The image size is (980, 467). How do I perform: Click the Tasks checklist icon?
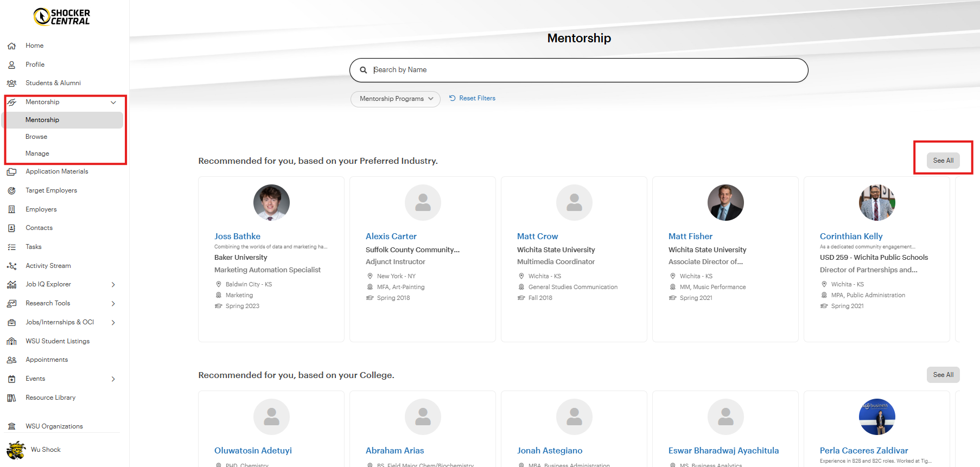tap(11, 247)
